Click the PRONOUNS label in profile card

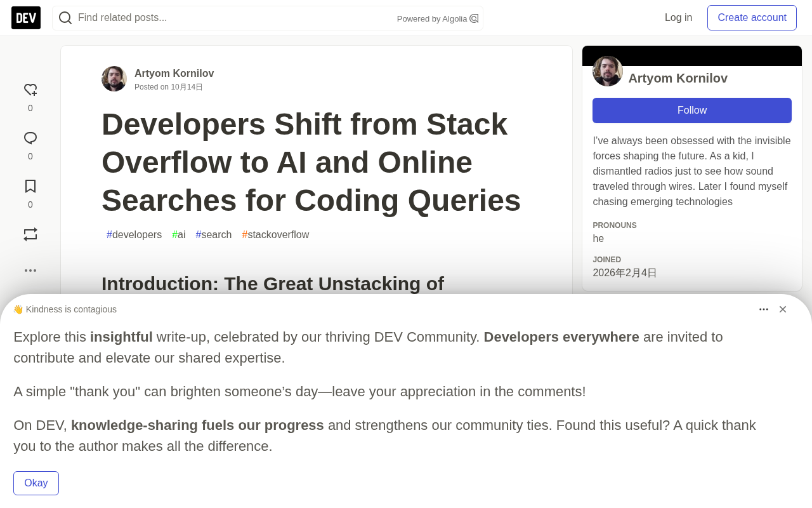click(615, 225)
